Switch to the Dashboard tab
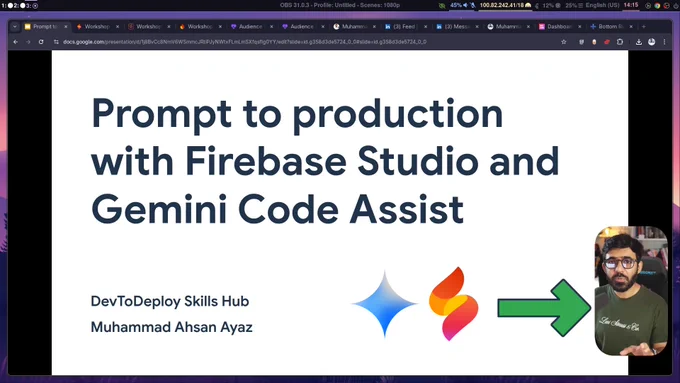The image size is (680, 383). coord(559,27)
